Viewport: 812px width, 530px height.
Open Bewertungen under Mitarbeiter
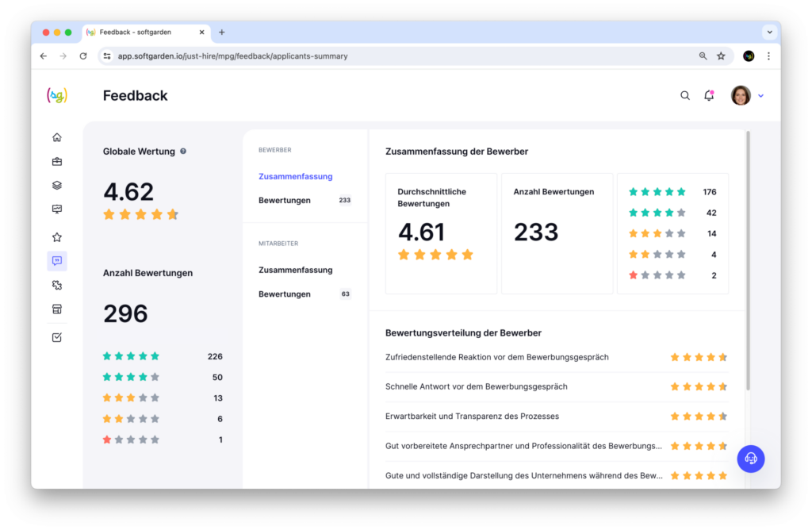pos(285,294)
